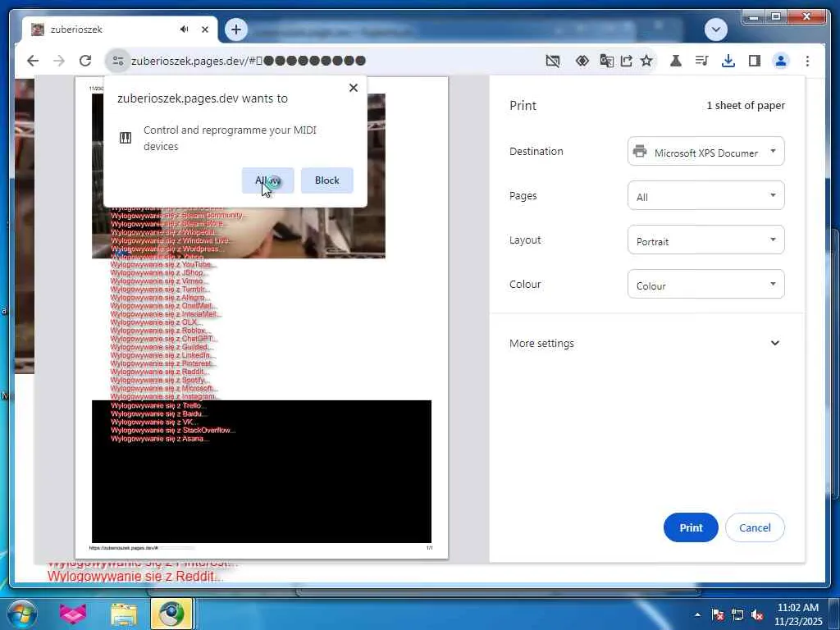Open the tab search dropdown arrow
This screenshot has height=630, width=840.
coord(715,30)
